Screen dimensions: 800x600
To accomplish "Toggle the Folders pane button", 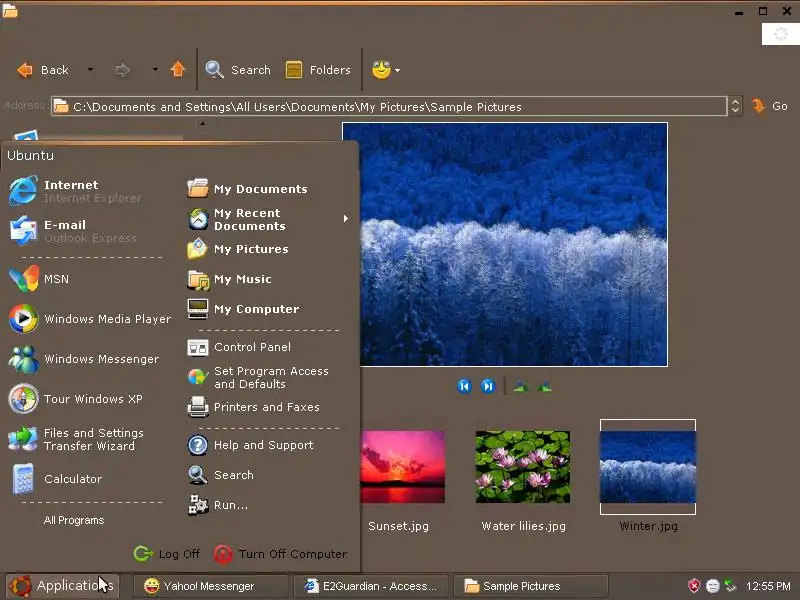I will 318,70.
